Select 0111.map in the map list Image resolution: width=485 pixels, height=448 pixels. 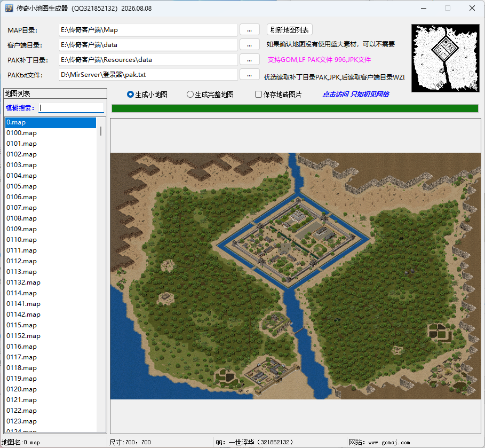(x=51, y=250)
